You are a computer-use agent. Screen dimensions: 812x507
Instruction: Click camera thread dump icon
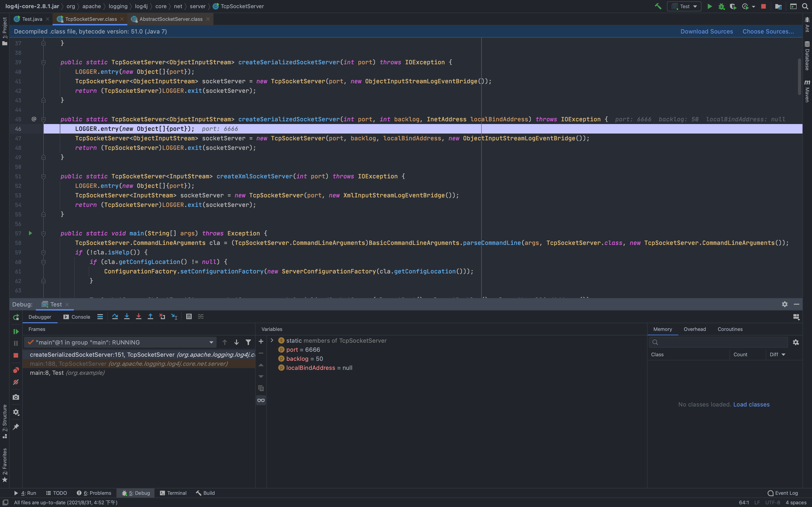click(x=16, y=397)
